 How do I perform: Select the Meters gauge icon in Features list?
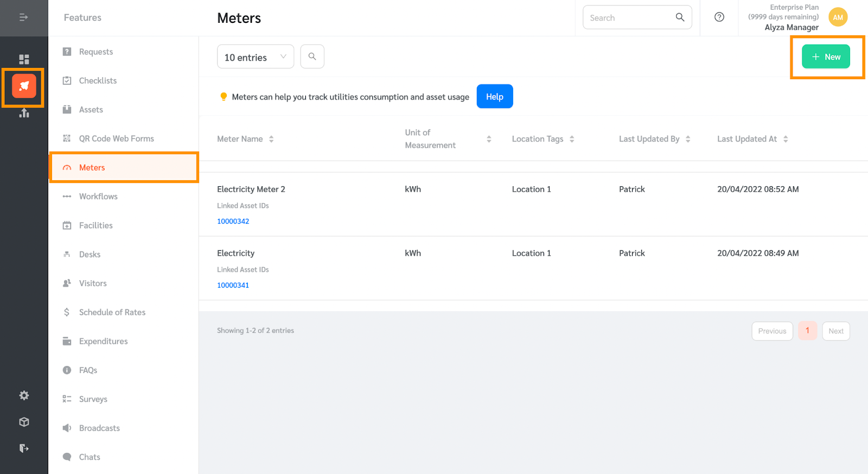pyautogui.click(x=67, y=167)
